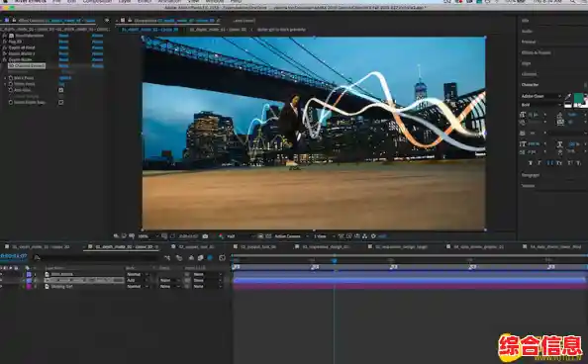Expand the Black Point property
The width and height of the screenshot is (588, 364).
[x=5, y=78]
